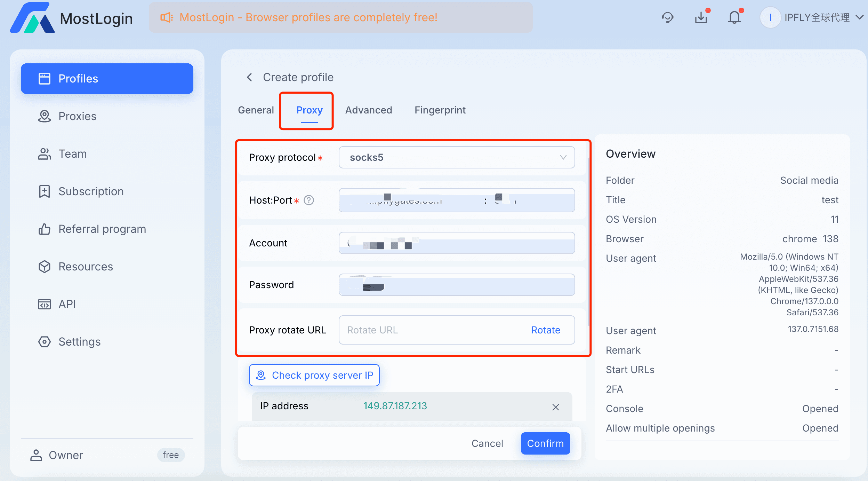
Task: Open the API section
Action: tap(67, 304)
